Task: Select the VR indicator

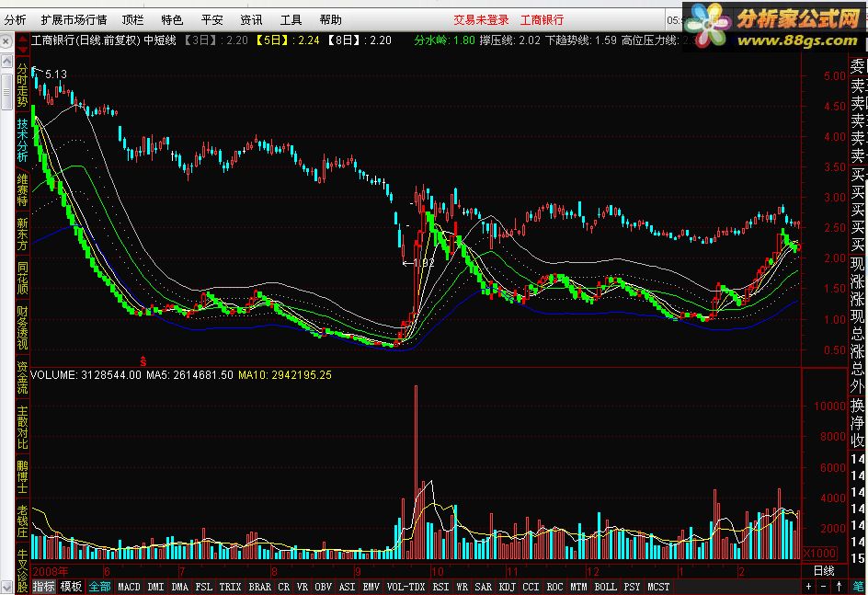Action: click(303, 587)
